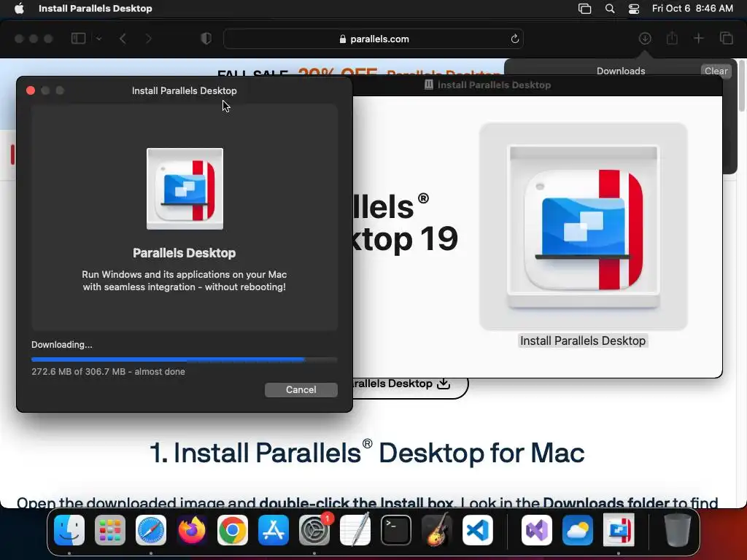The height and width of the screenshot is (560, 747).
Task: Show Safari downloads popover icon
Action: click(x=645, y=39)
